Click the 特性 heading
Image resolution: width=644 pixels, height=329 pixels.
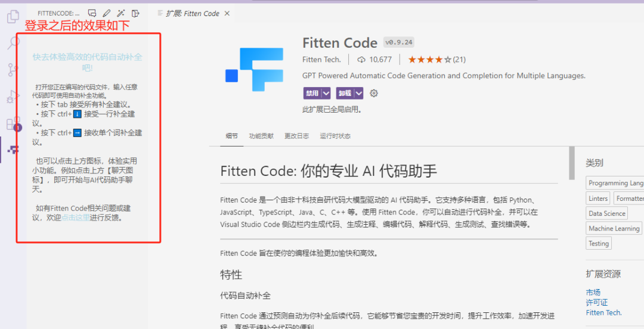point(231,275)
